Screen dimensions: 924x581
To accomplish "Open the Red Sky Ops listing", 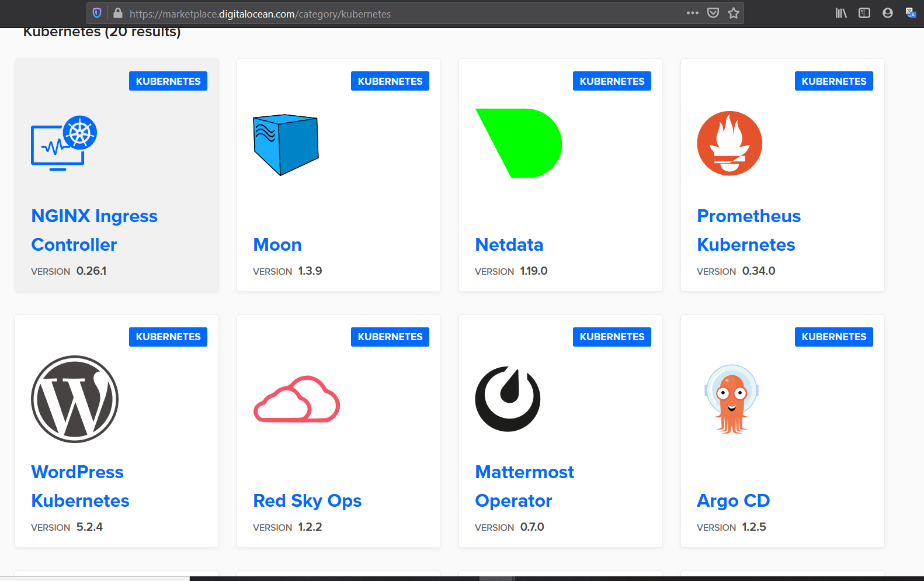I will click(x=307, y=500).
